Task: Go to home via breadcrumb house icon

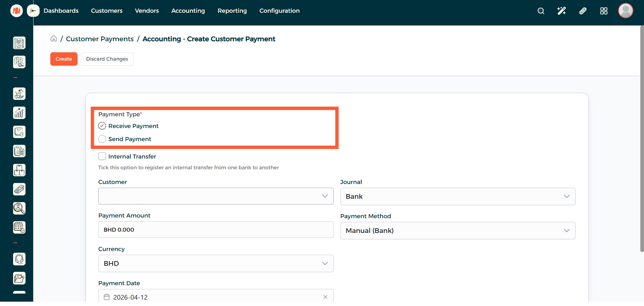Action: click(x=54, y=39)
